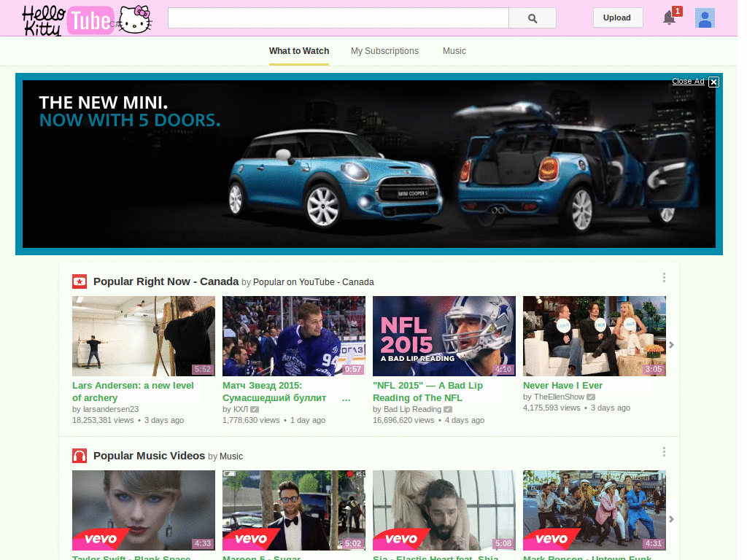Open Never Have I Ever video title
This screenshot has width=747, height=560.
click(x=562, y=385)
